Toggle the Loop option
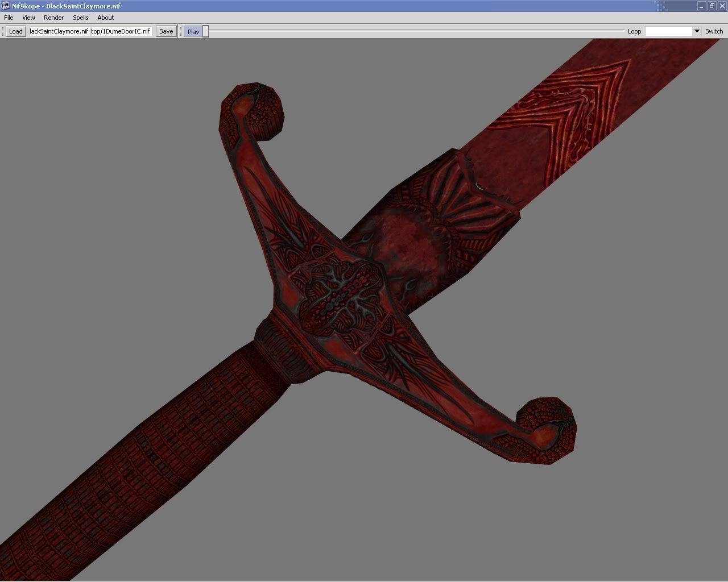Viewport: 728px width, 582px height. 634,31
